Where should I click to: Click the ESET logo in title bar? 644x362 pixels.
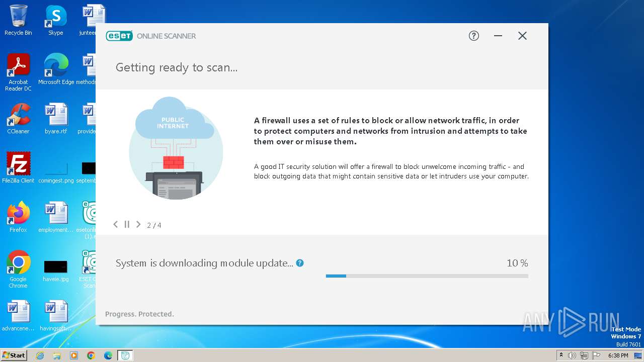tap(119, 36)
